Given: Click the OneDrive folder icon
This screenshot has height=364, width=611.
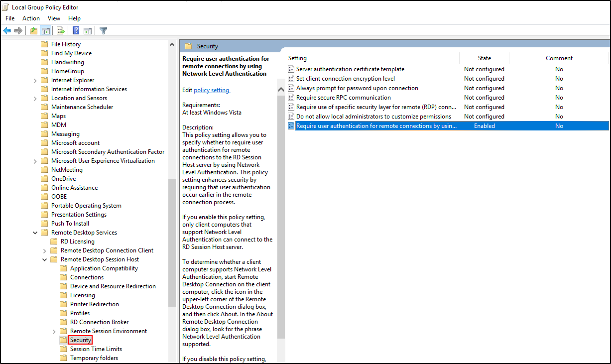Looking at the screenshot, I should point(44,179).
